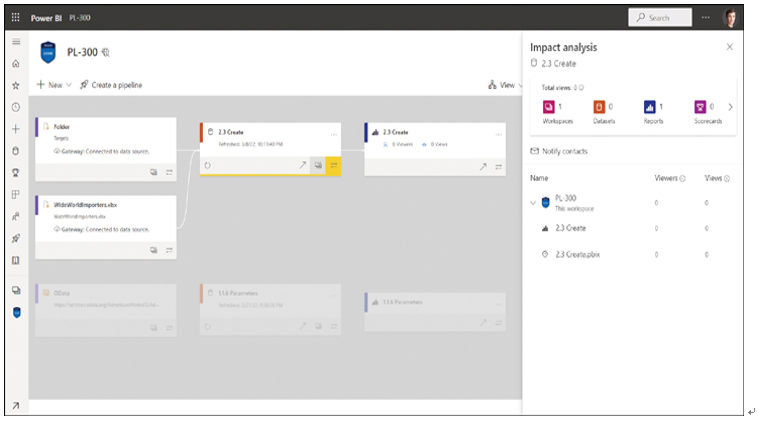Go to Home in the sidebar
Image resolution: width=758 pixels, height=422 pixels.
[16, 64]
